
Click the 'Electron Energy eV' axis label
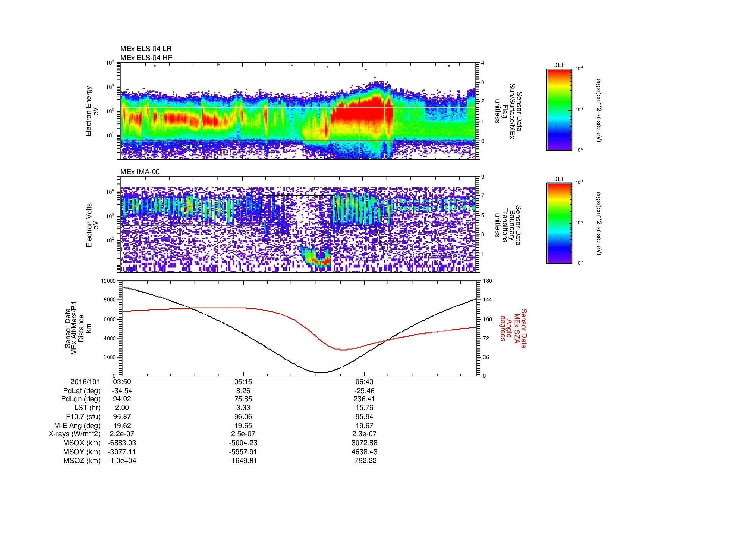92,111
